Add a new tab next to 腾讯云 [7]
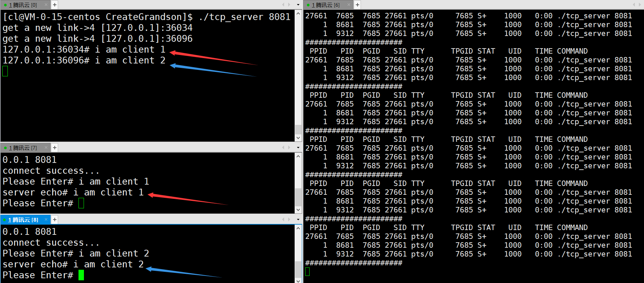The image size is (644, 283). click(x=55, y=148)
